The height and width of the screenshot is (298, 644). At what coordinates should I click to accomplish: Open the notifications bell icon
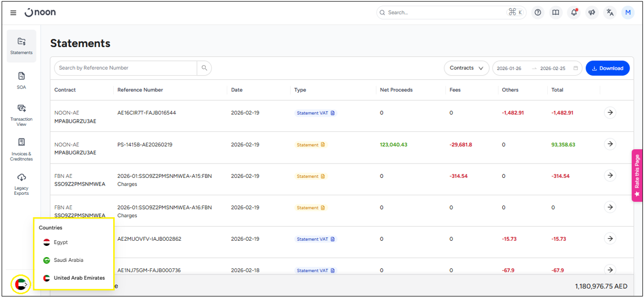574,13
